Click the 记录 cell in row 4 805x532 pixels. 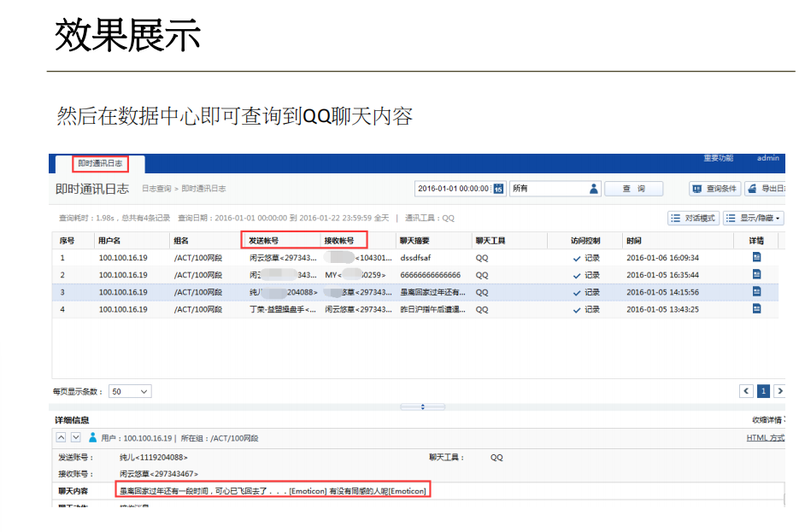click(586, 309)
